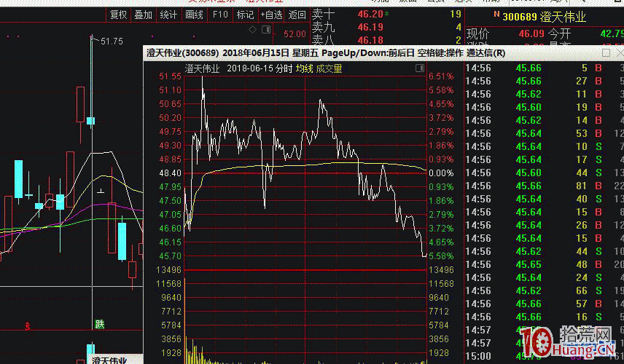Select tick row 45.66 with volume 27

tap(544, 81)
